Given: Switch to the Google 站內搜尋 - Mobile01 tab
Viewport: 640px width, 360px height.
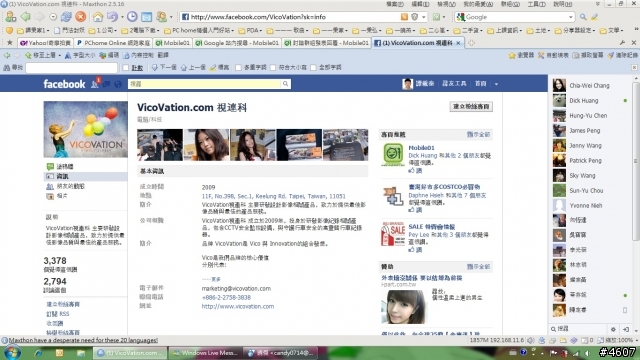Looking at the screenshot, I should (237, 42).
